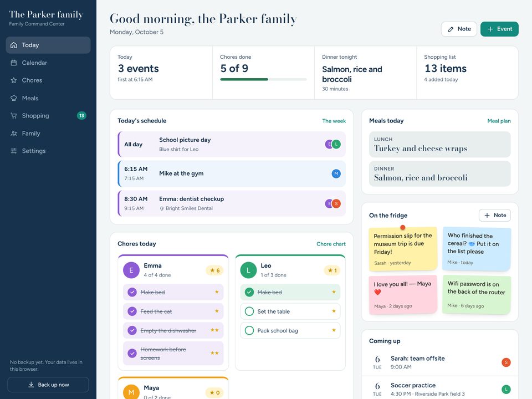Click the Meals chef hat icon
This screenshot has width=532, height=399.
click(13, 98)
